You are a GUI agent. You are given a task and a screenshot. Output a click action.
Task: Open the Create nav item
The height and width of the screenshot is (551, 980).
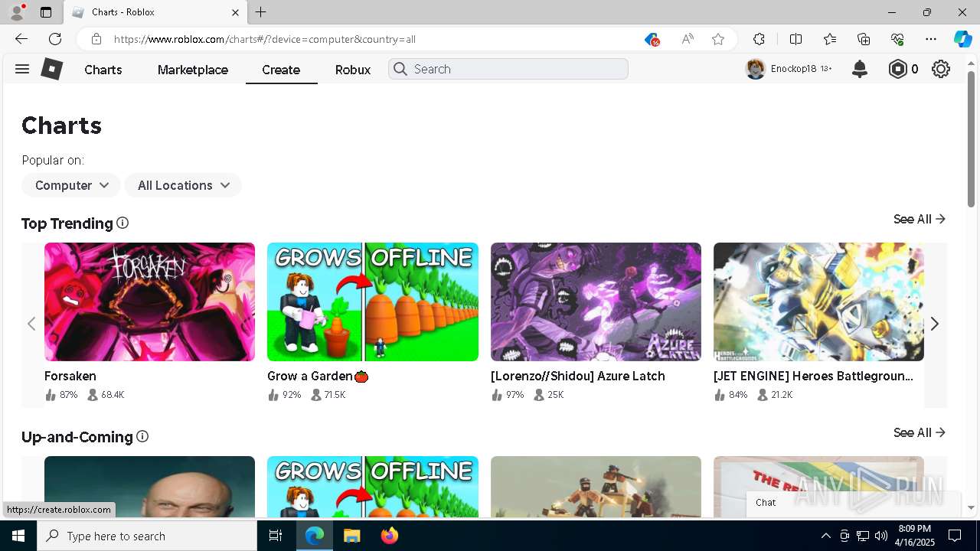pos(281,70)
